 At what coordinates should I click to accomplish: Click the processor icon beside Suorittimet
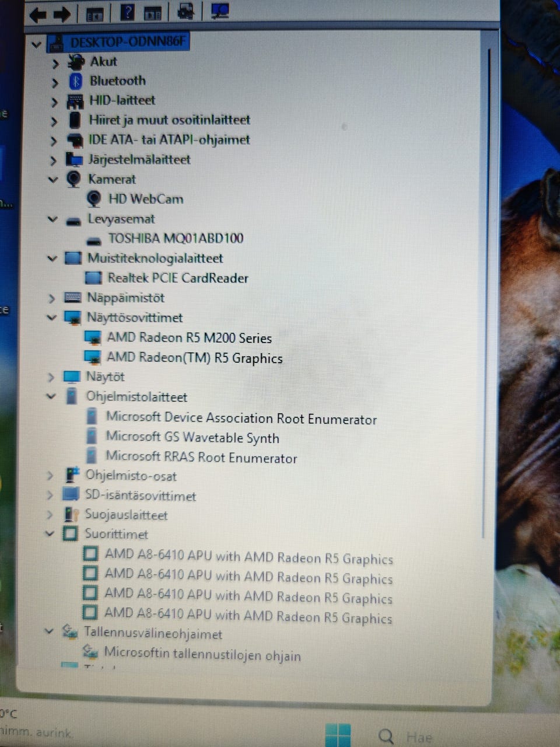point(70,533)
